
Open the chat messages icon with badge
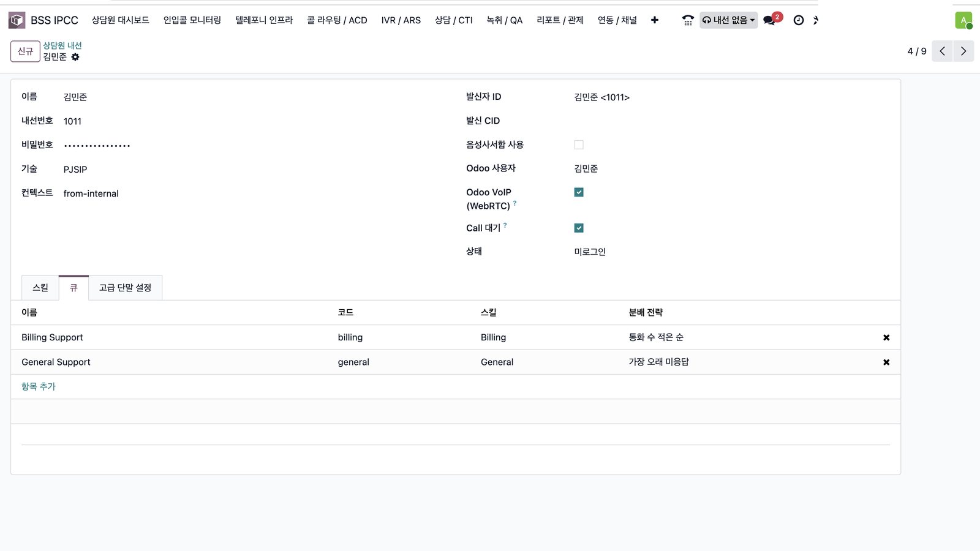769,20
